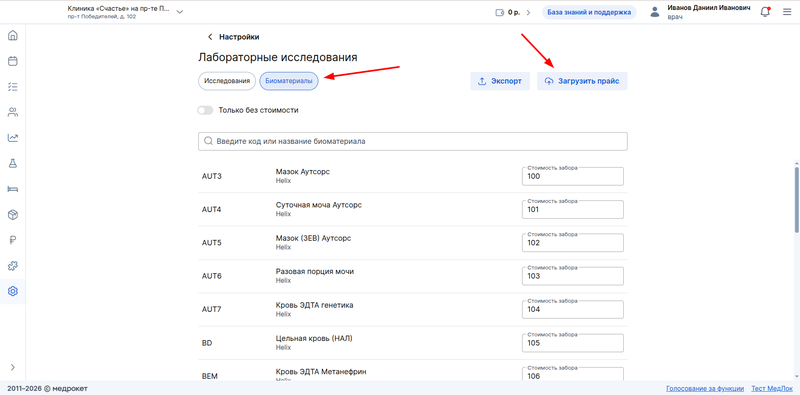Open the hospital bed icon in the sidebar
Image resolution: width=800 pixels, height=395 pixels.
(13, 189)
